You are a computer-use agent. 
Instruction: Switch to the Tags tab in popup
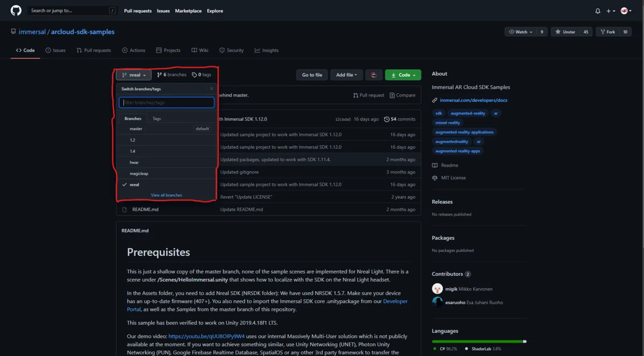coord(157,118)
